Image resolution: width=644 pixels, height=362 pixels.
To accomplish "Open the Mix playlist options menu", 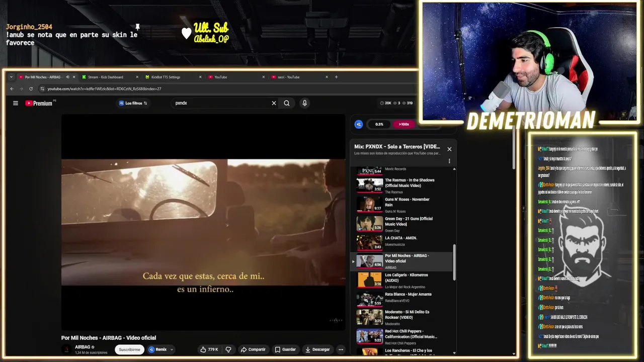I will pos(449,161).
